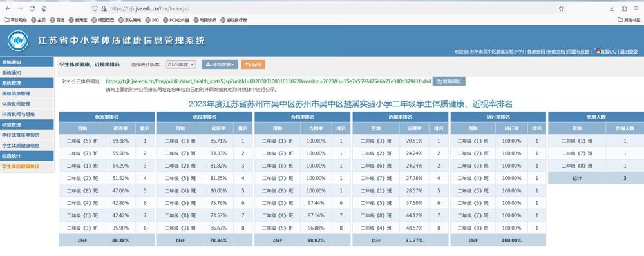
Task: Open the 电脑诊所 bookmark
Action: [x=205, y=19]
